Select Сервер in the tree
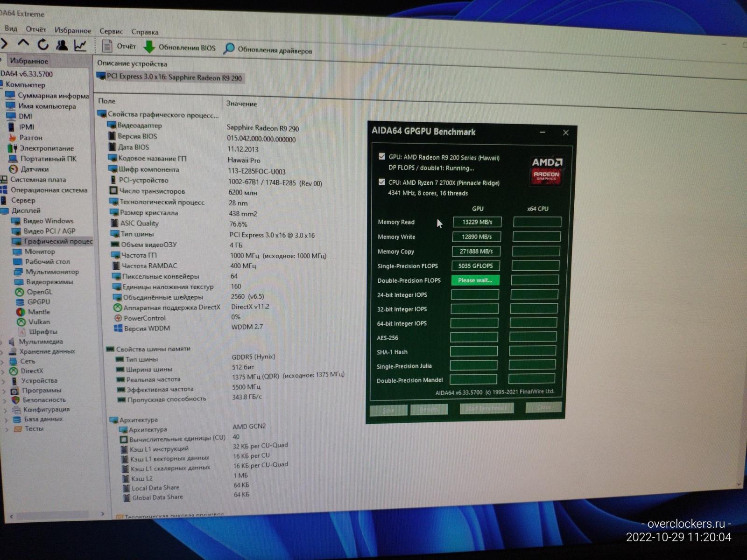Image resolution: width=747 pixels, height=560 pixels. tap(23, 200)
